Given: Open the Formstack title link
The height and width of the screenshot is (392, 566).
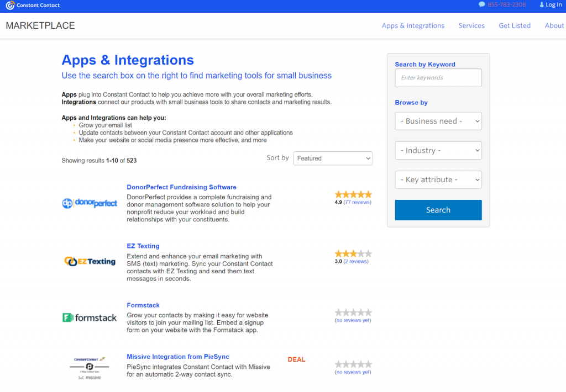Looking at the screenshot, I should pyautogui.click(x=143, y=305).
